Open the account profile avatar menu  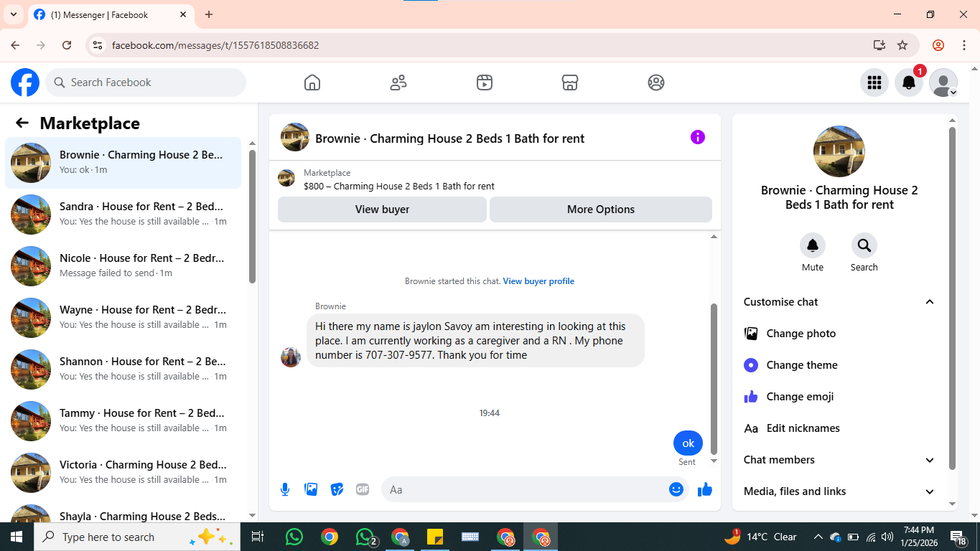click(943, 83)
